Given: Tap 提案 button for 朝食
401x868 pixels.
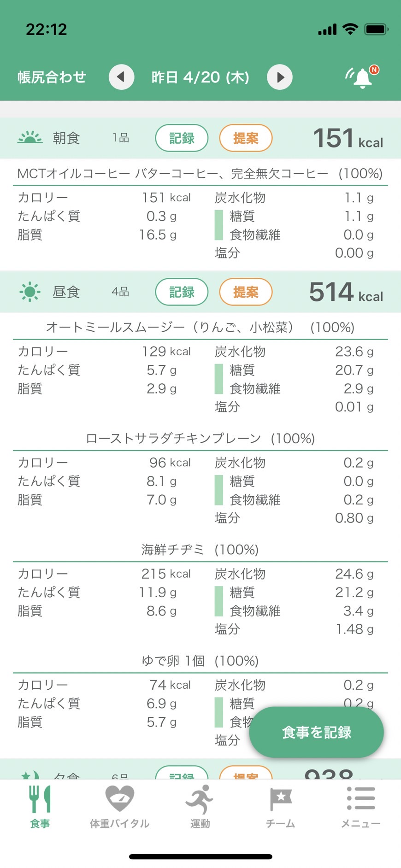Looking at the screenshot, I should (x=246, y=138).
